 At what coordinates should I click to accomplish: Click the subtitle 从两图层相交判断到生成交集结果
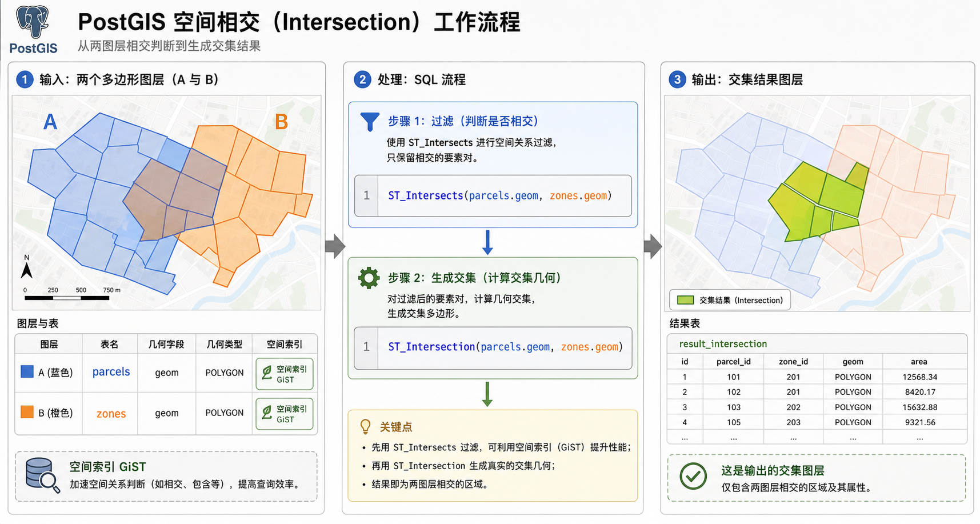[x=169, y=46]
